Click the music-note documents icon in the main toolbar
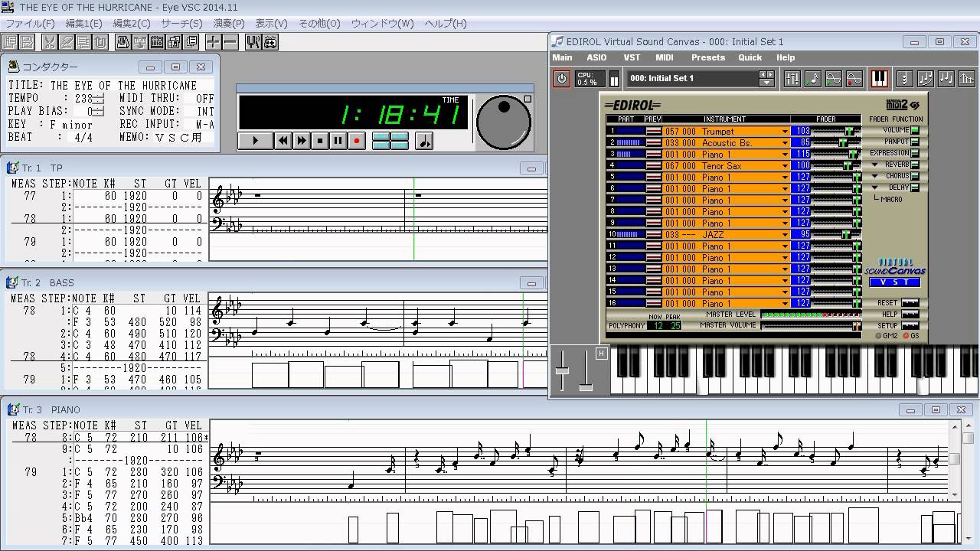This screenshot has height=551, width=980. coord(174,42)
